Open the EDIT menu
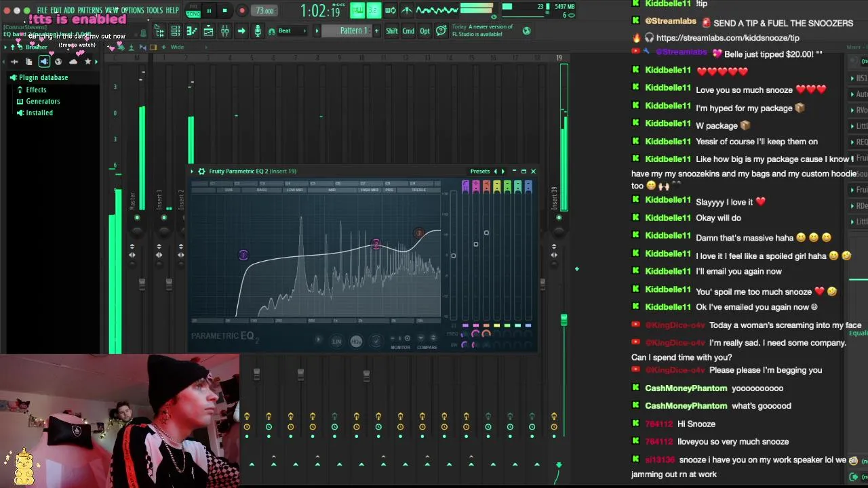868x488 pixels. point(56,10)
